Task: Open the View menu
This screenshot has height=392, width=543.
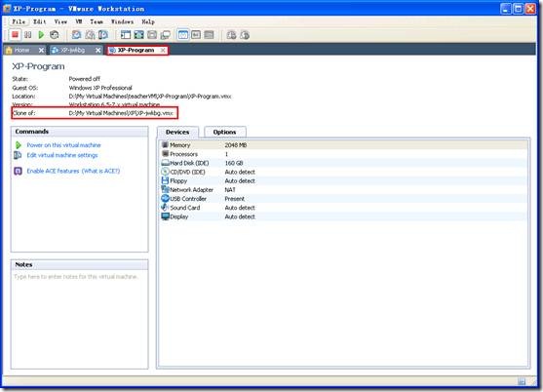Action: 61,21
